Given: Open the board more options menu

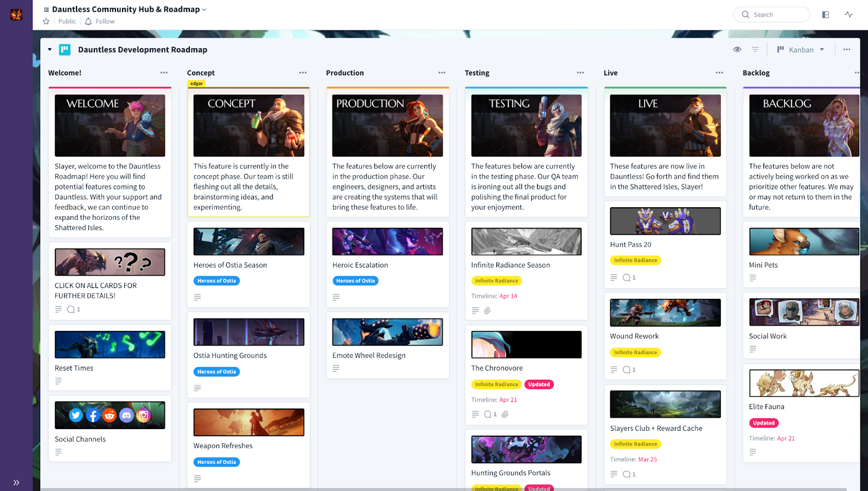Looking at the screenshot, I should click(847, 49).
